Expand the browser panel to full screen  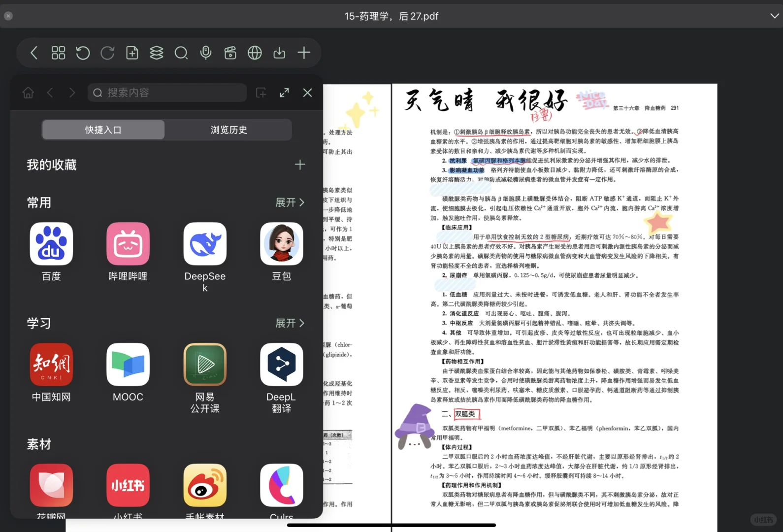pos(284,93)
